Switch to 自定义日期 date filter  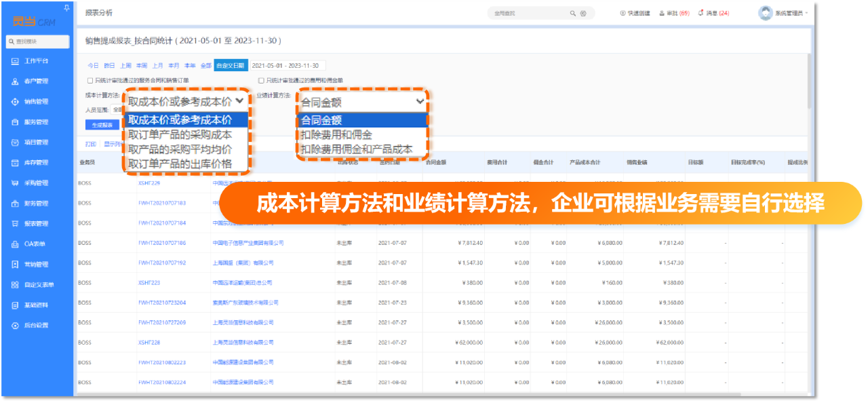pos(229,66)
